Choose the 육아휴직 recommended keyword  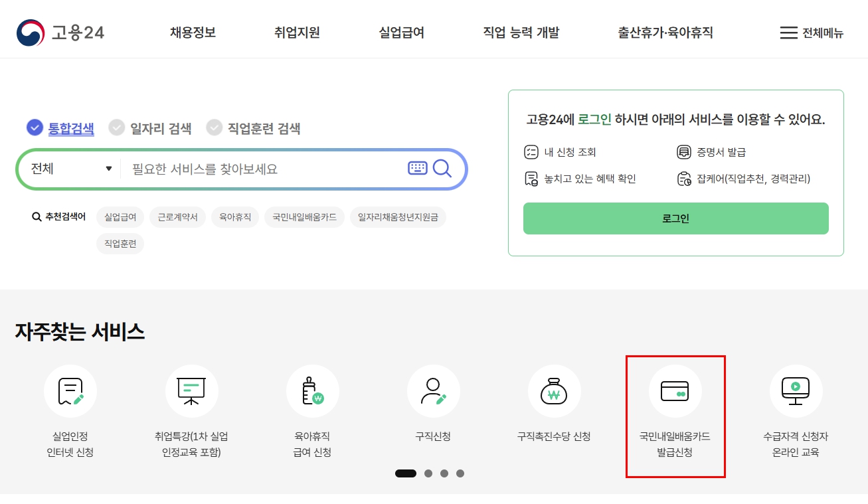tap(235, 217)
